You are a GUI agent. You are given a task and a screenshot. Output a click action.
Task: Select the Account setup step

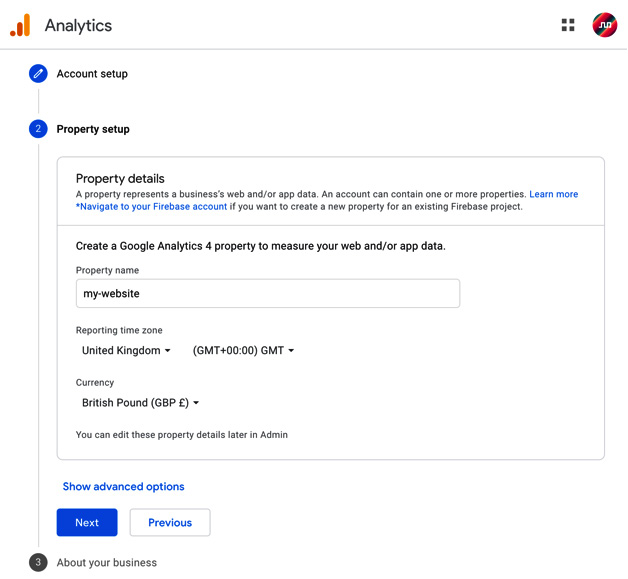click(92, 74)
